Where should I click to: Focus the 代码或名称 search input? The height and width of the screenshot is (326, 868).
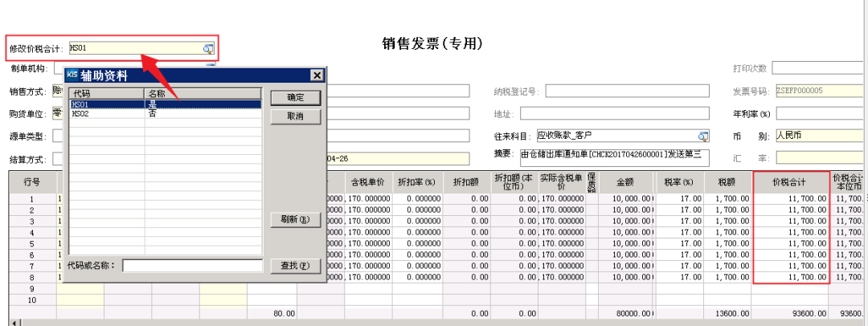(x=193, y=267)
